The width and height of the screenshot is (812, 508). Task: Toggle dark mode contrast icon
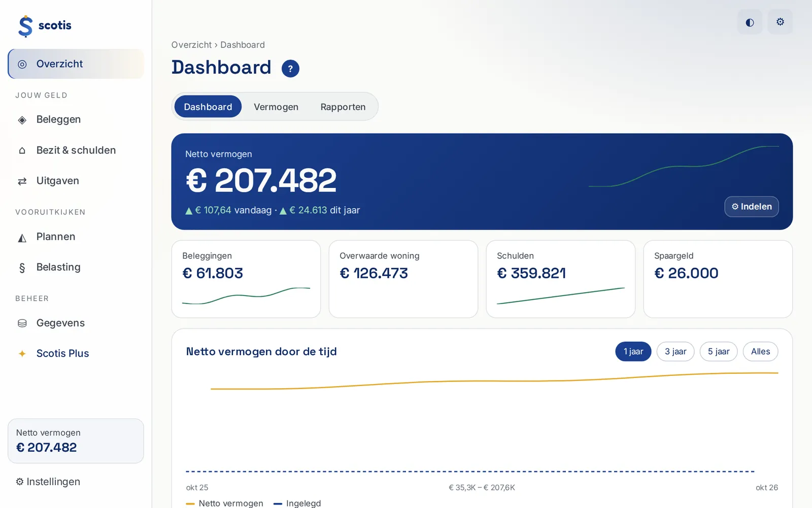click(x=750, y=22)
